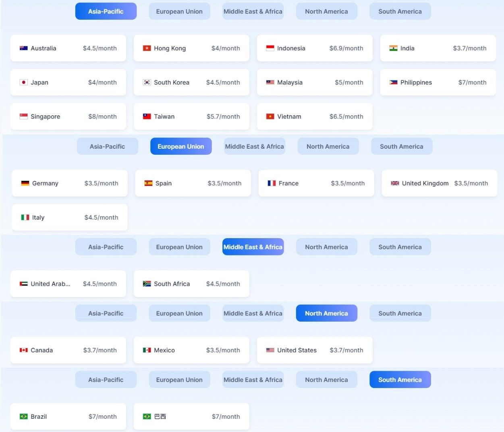Select the Italy $4.5/month plan card
The width and height of the screenshot is (504, 432).
pos(70,218)
